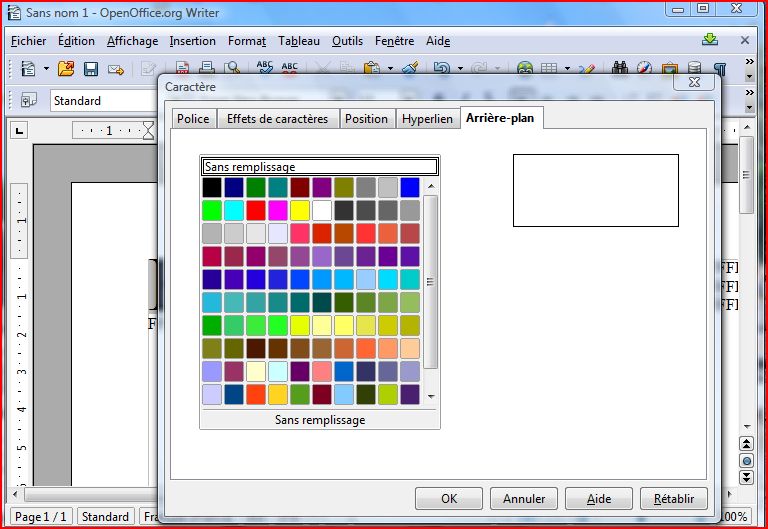Confirm with the OK button
The height and width of the screenshot is (529, 768).
pyautogui.click(x=449, y=499)
